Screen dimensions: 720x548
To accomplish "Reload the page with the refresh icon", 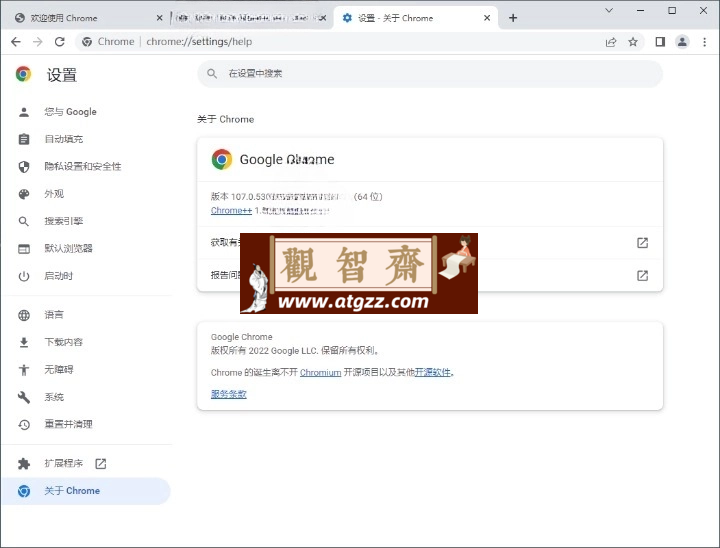I will click(60, 42).
